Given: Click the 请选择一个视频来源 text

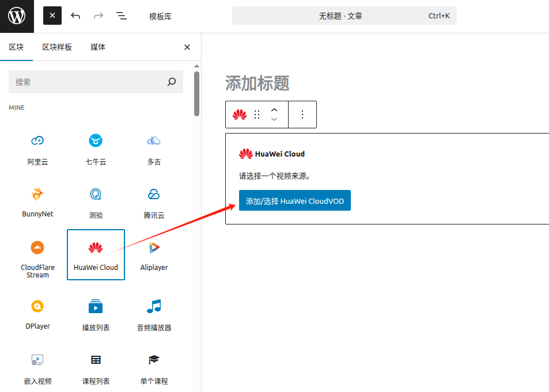Looking at the screenshot, I should [274, 176].
